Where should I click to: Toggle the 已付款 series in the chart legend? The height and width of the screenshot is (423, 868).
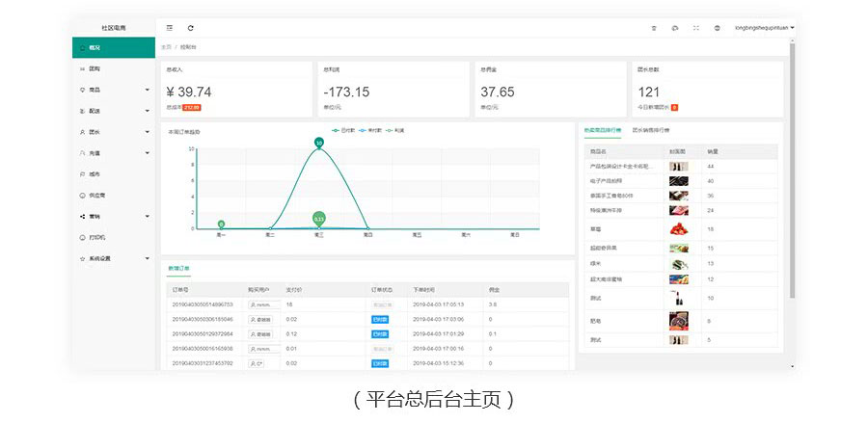[342, 130]
